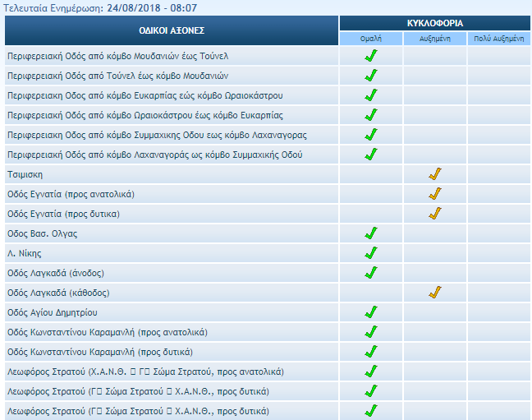Image resolution: width=532 pixels, height=420 pixels.
Task: Click the Τσιμισκη road name
Action: point(25,174)
